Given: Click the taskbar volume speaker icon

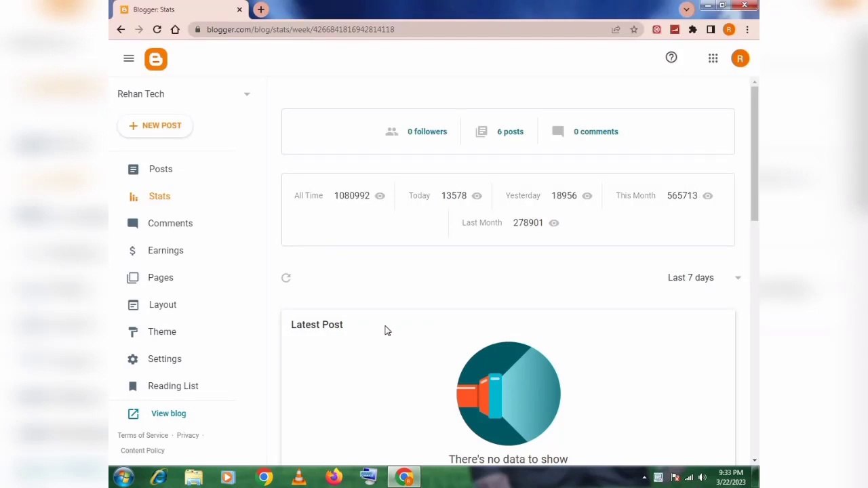Looking at the screenshot, I should coord(702,478).
